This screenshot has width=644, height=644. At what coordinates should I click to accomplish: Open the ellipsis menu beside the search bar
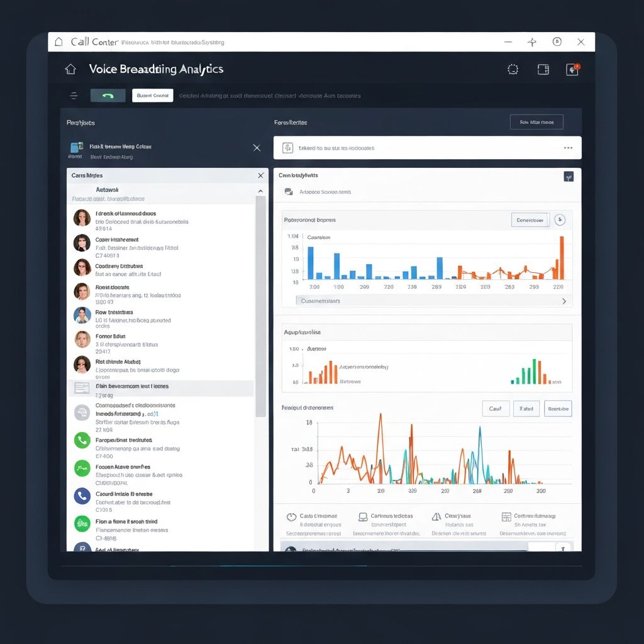coord(568,148)
